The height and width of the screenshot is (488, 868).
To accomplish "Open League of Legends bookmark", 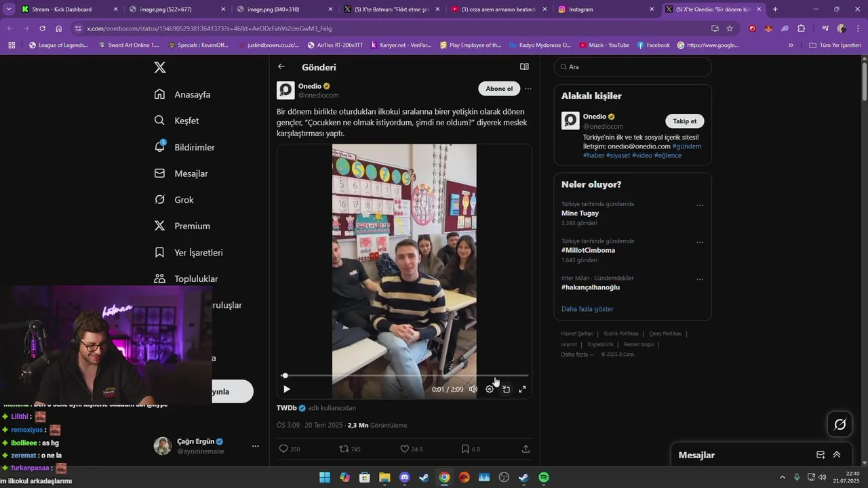I will 59,45.
